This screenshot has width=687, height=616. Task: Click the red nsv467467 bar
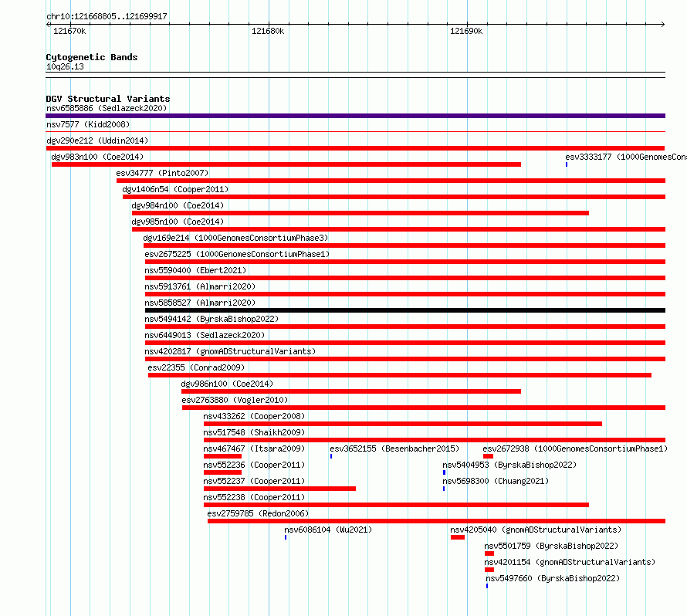point(222,456)
